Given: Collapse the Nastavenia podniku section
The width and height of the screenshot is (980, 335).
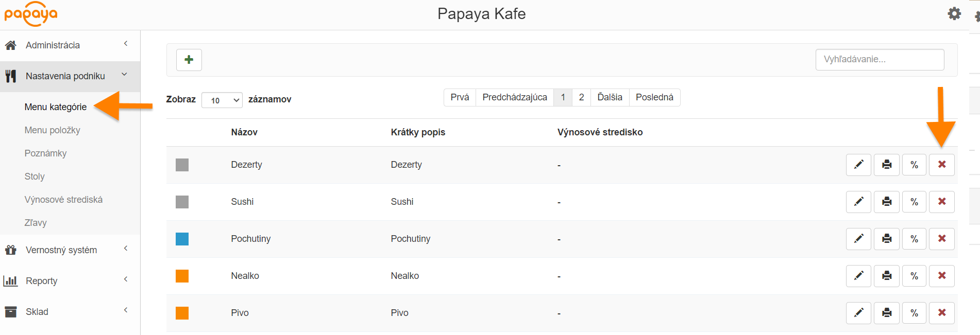Looking at the screenshot, I should coord(70,76).
